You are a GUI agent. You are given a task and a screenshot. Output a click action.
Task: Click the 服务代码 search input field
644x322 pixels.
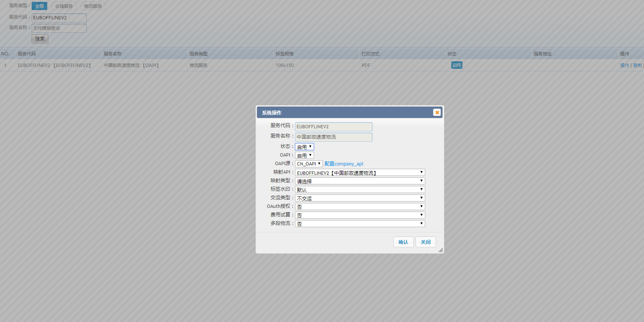pyautogui.click(x=59, y=18)
